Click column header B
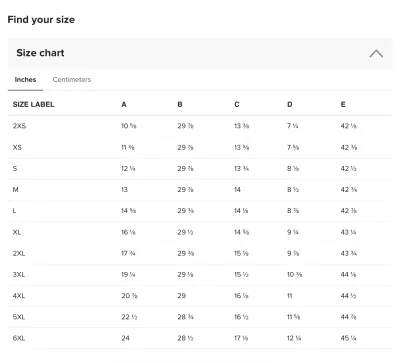 pyautogui.click(x=180, y=105)
